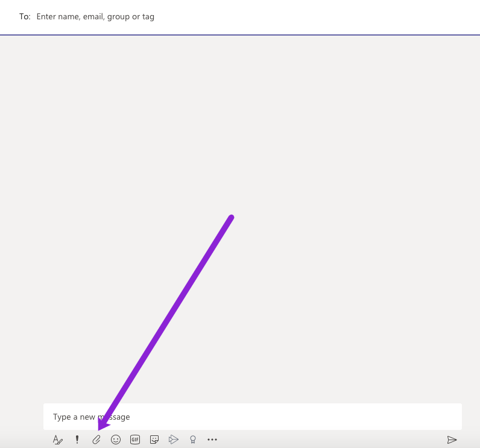Focus the 'Type a new message' box
The width and height of the screenshot is (480, 448).
click(x=253, y=417)
